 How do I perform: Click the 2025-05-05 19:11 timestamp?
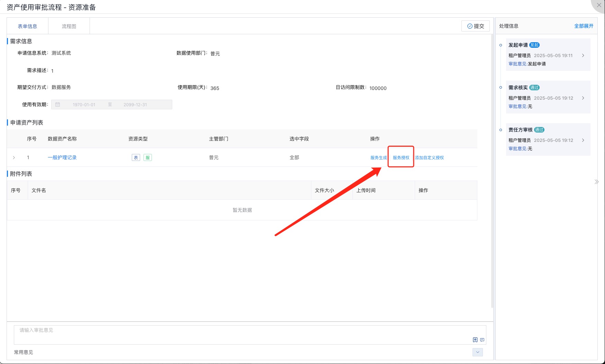coord(553,55)
